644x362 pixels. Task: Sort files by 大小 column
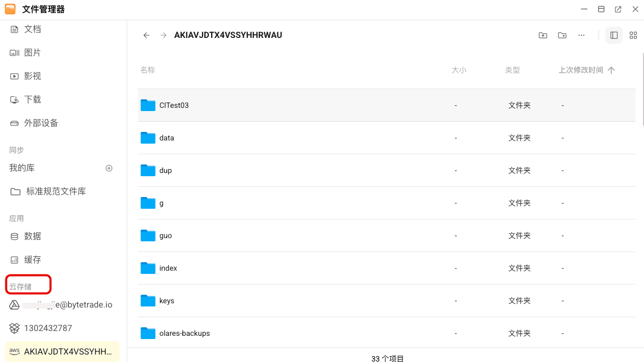pyautogui.click(x=459, y=70)
